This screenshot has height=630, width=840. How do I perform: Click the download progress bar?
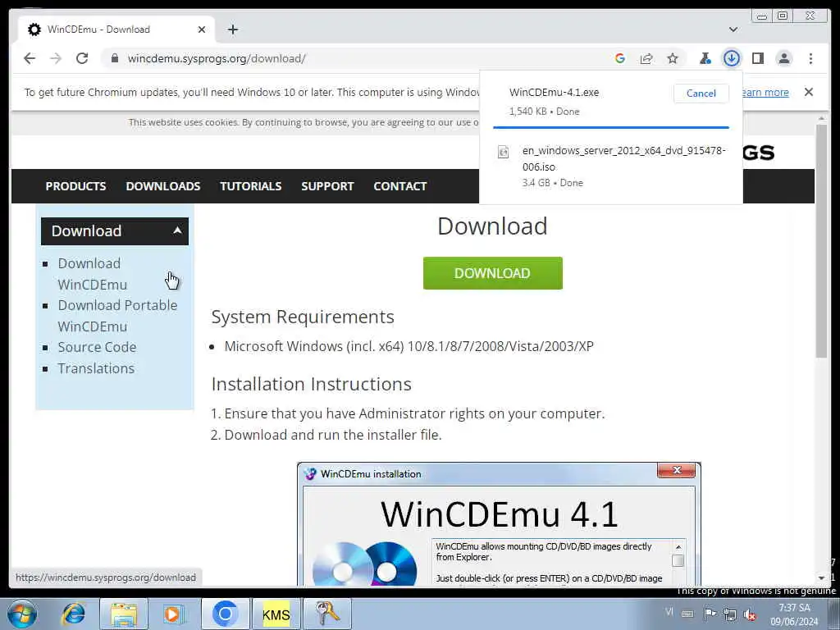pyautogui.click(x=610, y=127)
